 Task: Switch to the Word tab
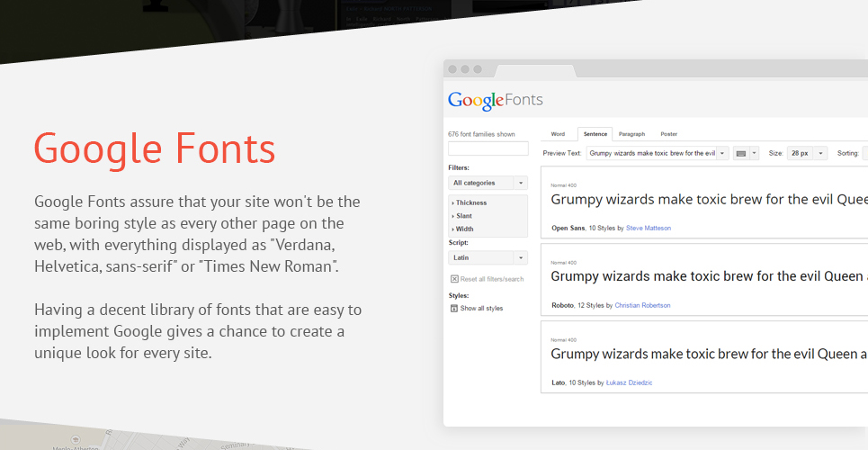pyautogui.click(x=558, y=134)
